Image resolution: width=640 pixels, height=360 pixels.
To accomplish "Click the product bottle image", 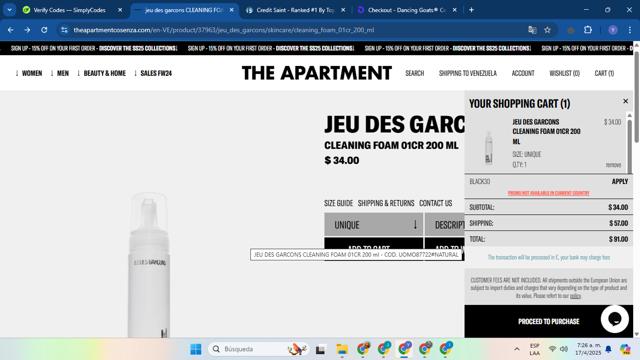I will tap(149, 265).
